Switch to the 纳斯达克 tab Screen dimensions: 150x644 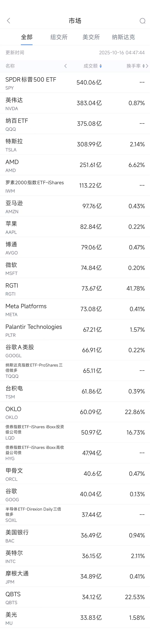(123, 37)
